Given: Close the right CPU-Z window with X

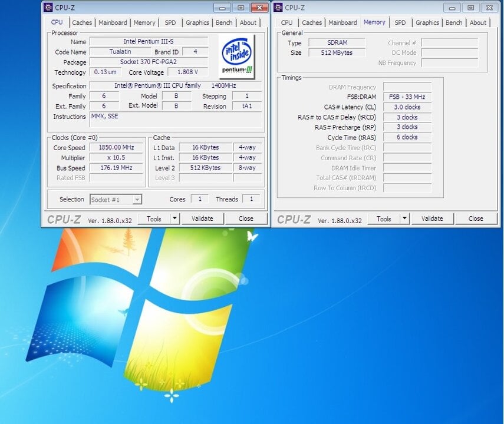Looking at the screenshot, I should [489, 8].
